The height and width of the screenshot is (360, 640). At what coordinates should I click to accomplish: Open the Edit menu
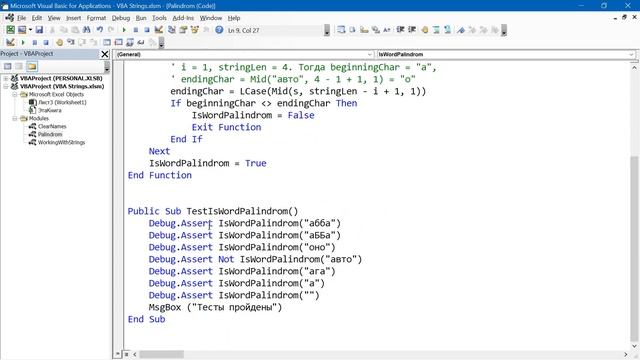[x=37, y=18]
